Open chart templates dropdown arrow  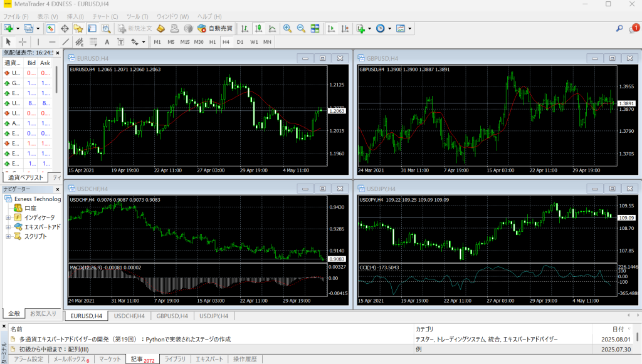tap(409, 29)
